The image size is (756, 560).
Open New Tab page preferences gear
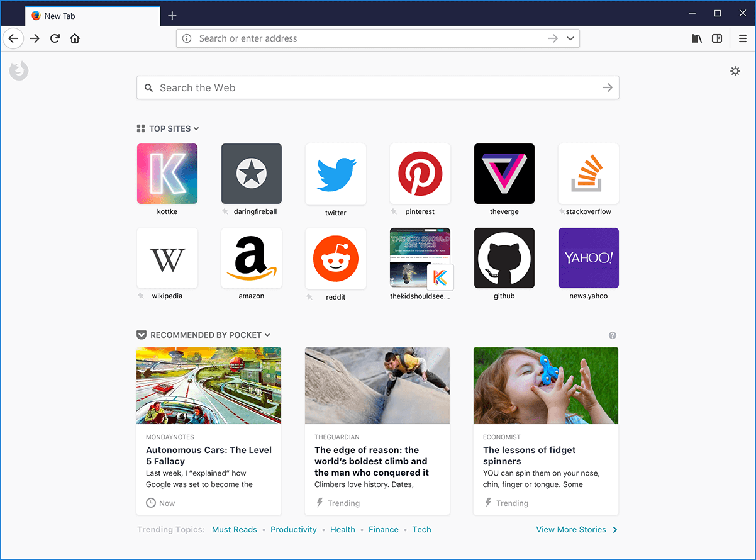click(x=735, y=71)
